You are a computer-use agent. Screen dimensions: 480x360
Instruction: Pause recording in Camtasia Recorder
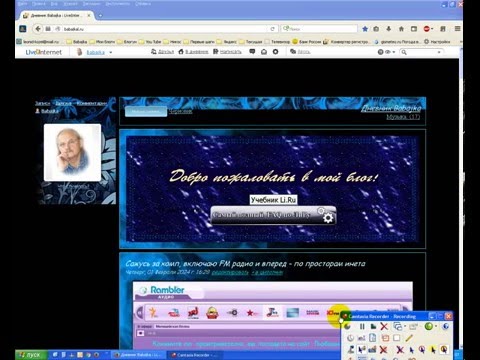(x=362, y=327)
